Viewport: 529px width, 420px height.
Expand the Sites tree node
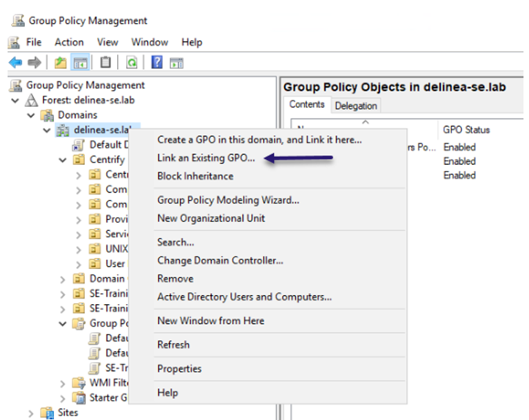point(31,413)
